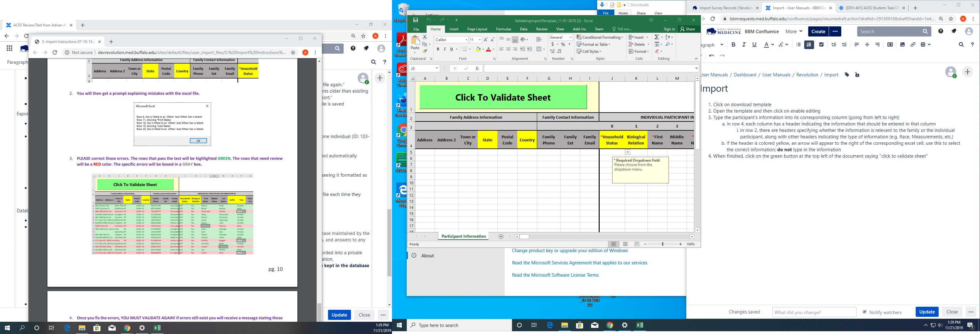Open the Formulas ribbon tab
The width and height of the screenshot is (980, 334).
[503, 29]
